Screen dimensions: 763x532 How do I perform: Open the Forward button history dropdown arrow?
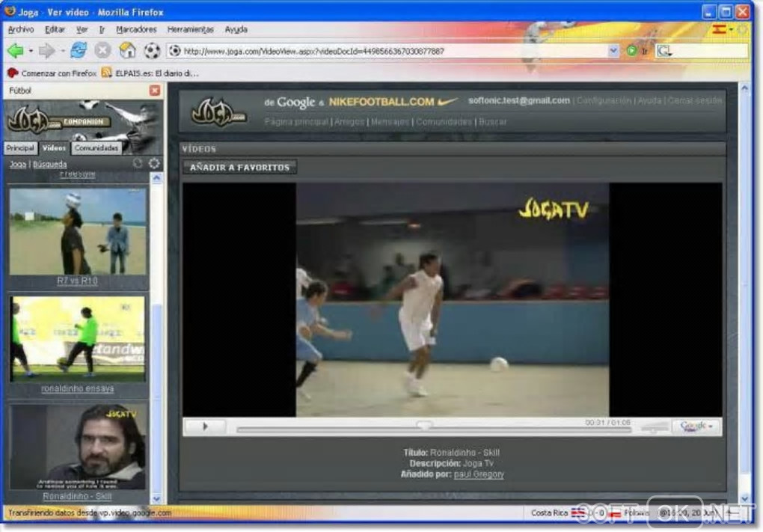tap(63, 51)
